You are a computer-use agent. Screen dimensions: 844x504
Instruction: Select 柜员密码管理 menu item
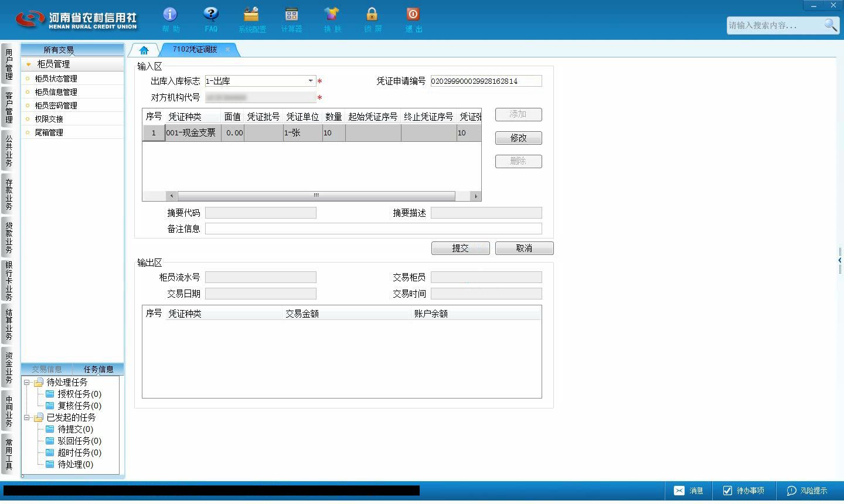click(x=56, y=105)
